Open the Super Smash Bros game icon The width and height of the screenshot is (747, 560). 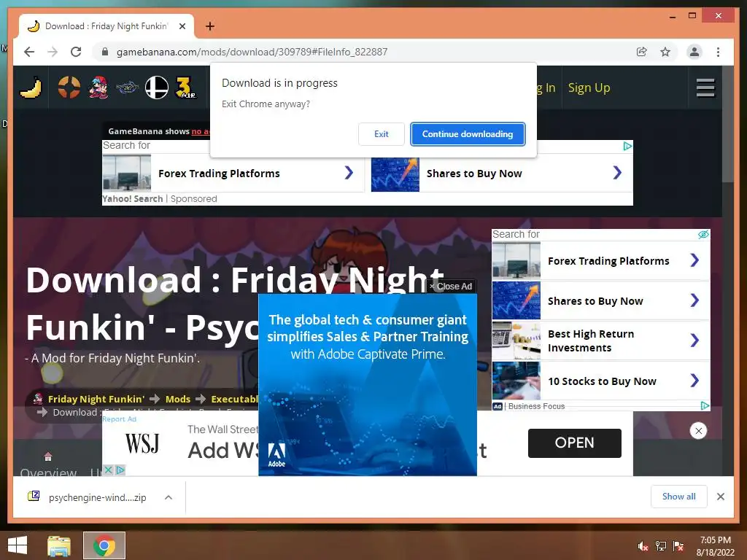[156, 87]
